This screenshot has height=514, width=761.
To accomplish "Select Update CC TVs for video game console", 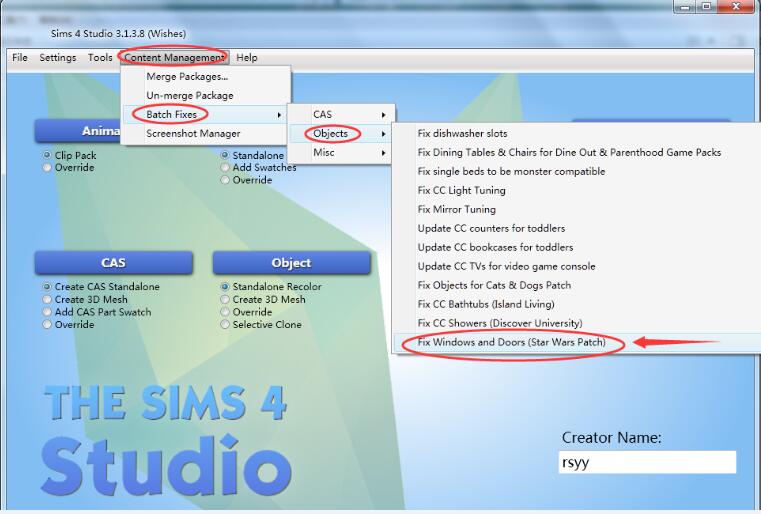I will (x=577, y=266).
